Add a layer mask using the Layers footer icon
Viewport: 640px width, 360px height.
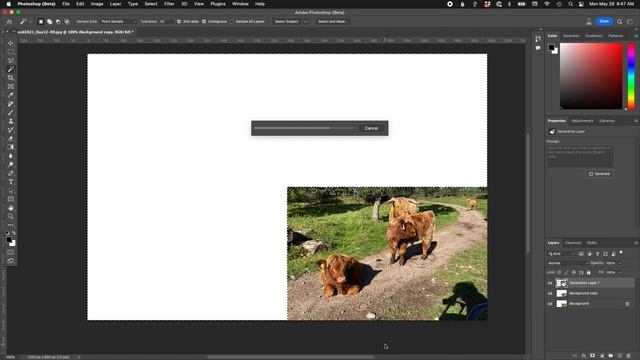593,356
